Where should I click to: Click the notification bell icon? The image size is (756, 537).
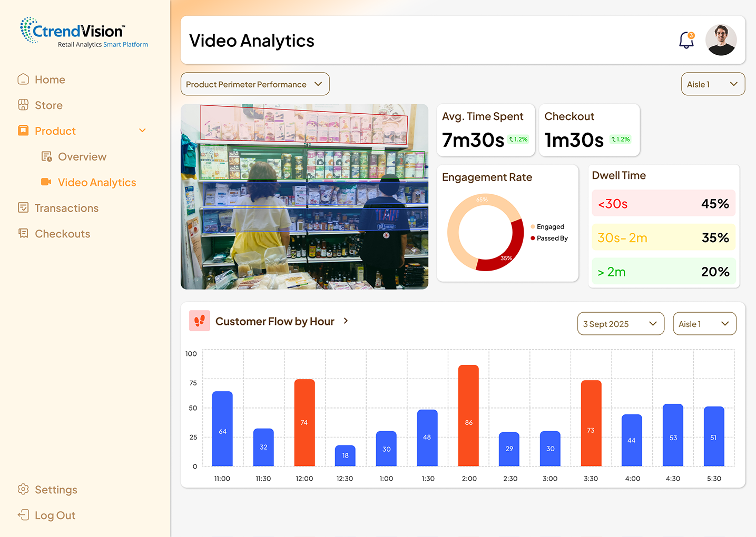point(686,40)
